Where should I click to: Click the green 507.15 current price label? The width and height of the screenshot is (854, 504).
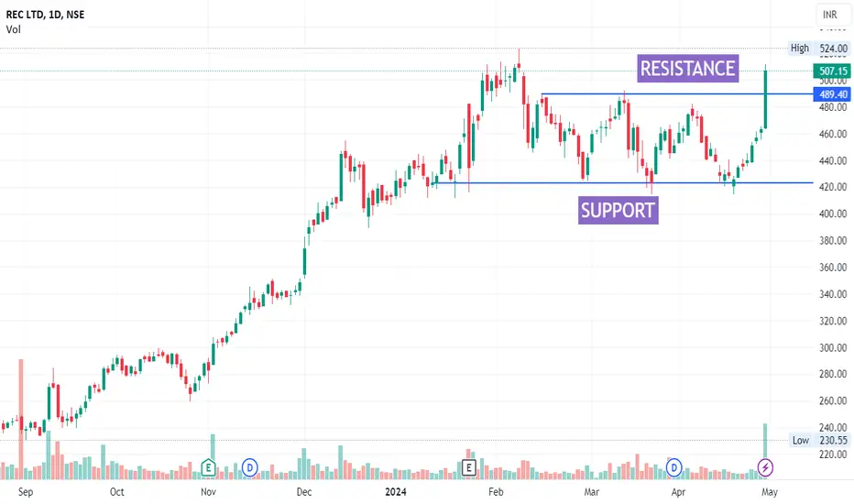(x=832, y=71)
